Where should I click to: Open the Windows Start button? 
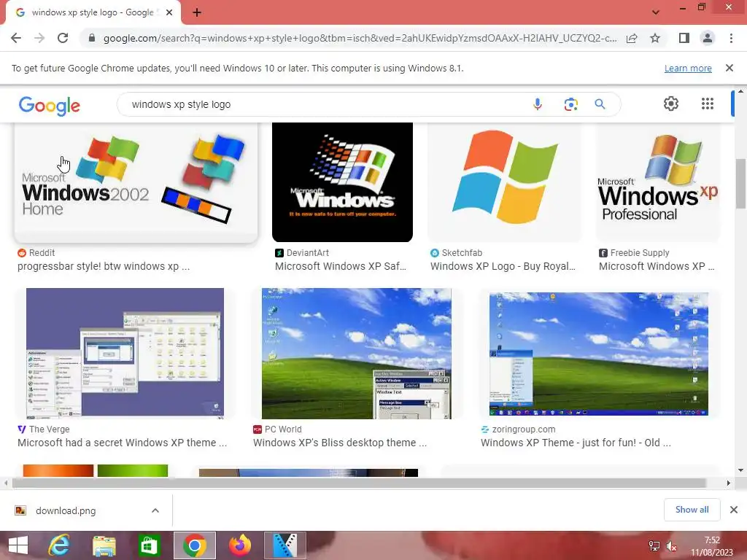tap(18, 545)
